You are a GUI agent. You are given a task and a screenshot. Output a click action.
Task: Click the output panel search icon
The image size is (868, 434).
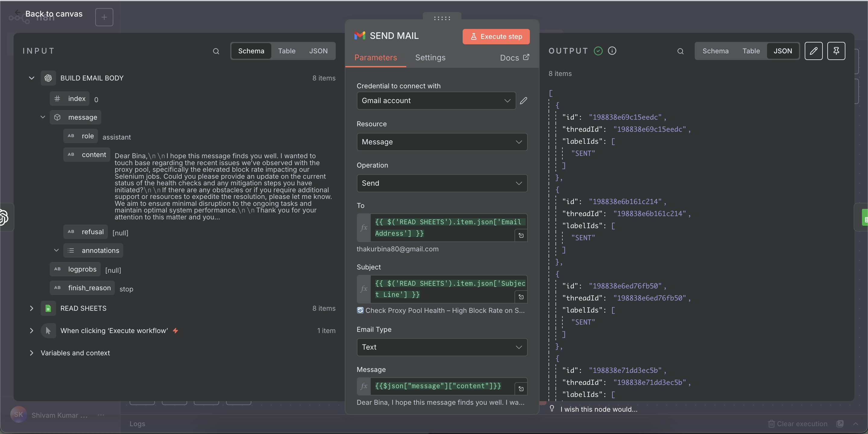click(x=680, y=51)
